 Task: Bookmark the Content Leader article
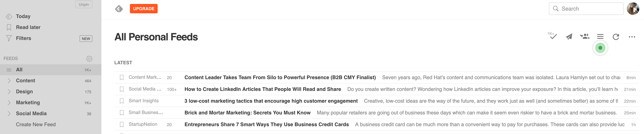122,78
